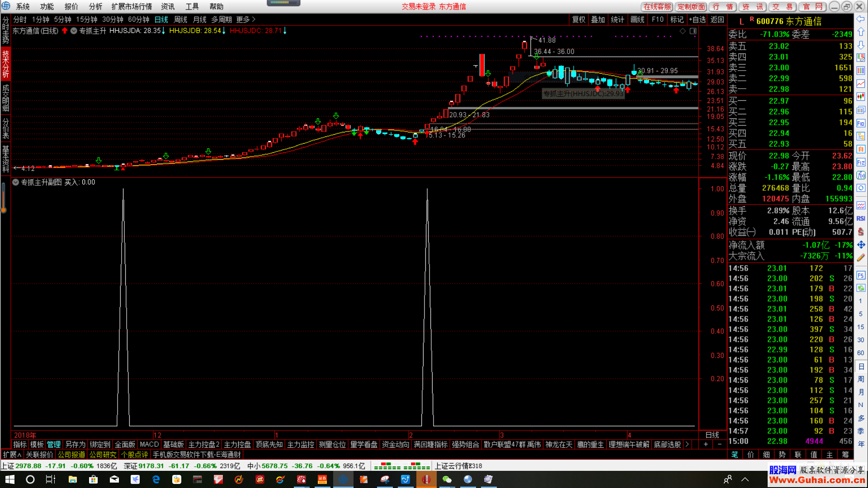Click the 公司报道 link
The width and height of the screenshot is (868, 488).
(x=71, y=455)
